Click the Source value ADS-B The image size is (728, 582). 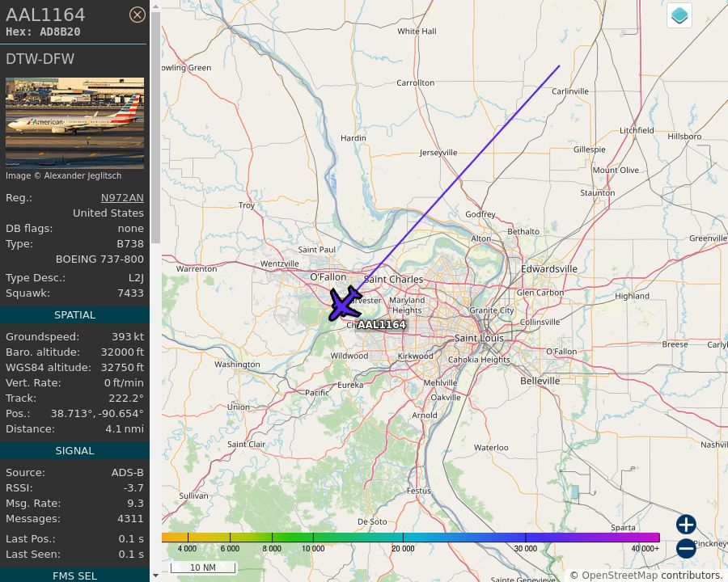pos(127,472)
